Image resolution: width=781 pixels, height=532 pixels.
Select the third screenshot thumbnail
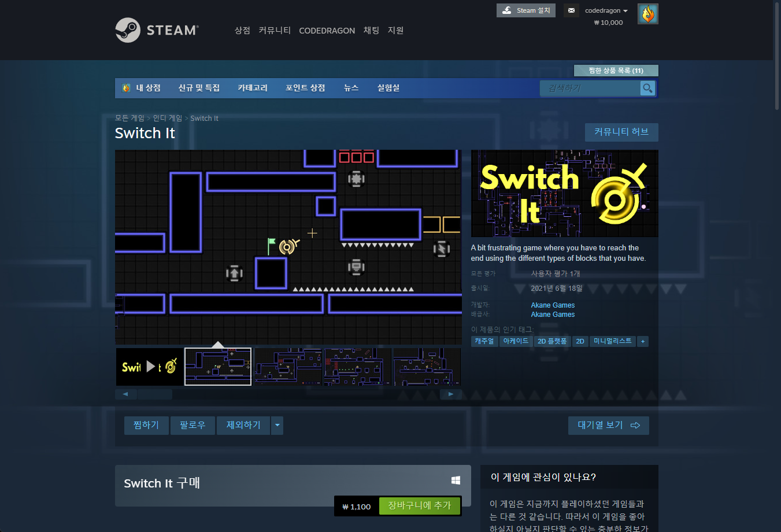click(287, 367)
